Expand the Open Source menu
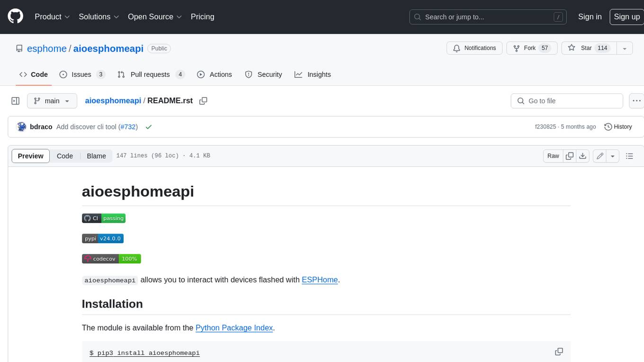 pyautogui.click(x=155, y=17)
